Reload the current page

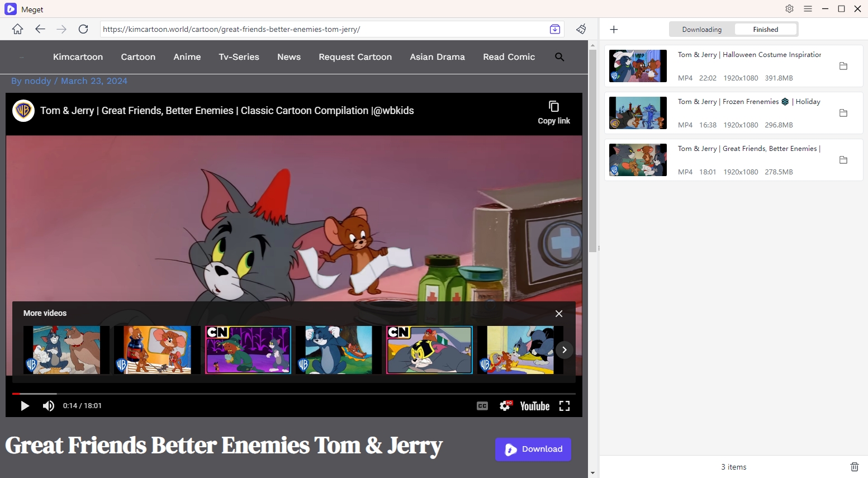pyautogui.click(x=83, y=29)
